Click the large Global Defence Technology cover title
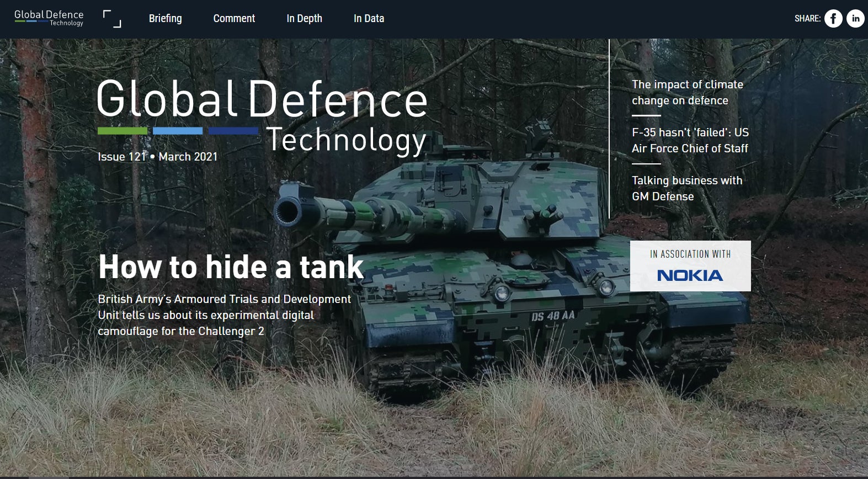 262,99
